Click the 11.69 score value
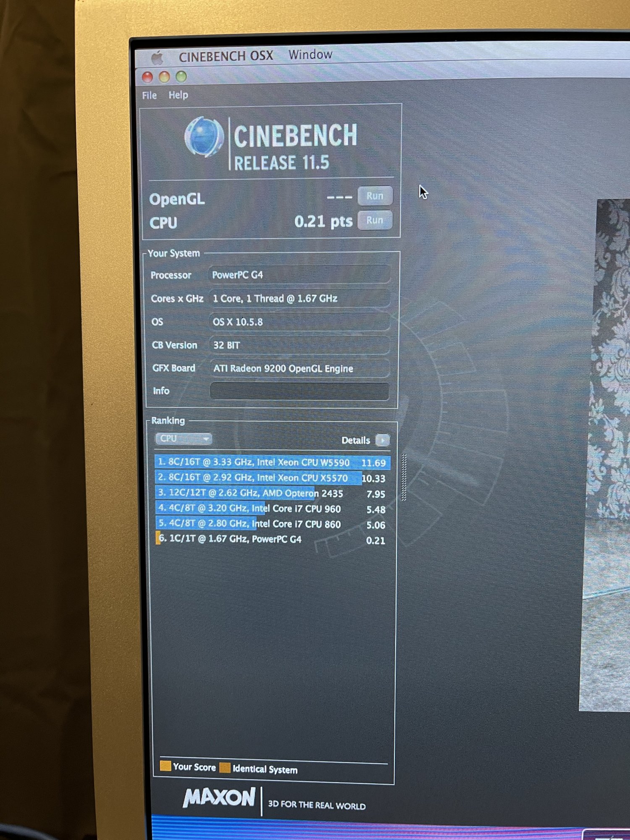This screenshot has width=630, height=840. tap(373, 463)
